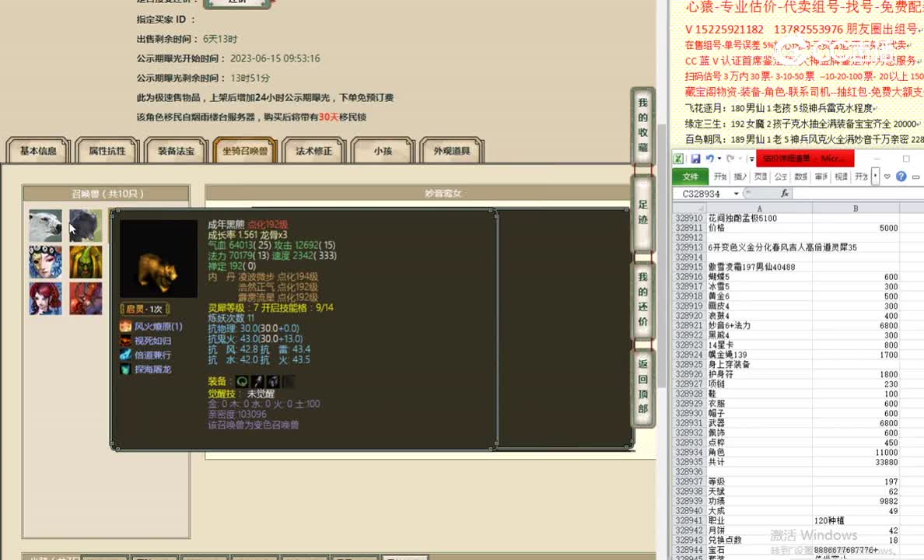Click the first pet equipment slot icon
Viewport: 924px width, 560px height.
point(242,381)
